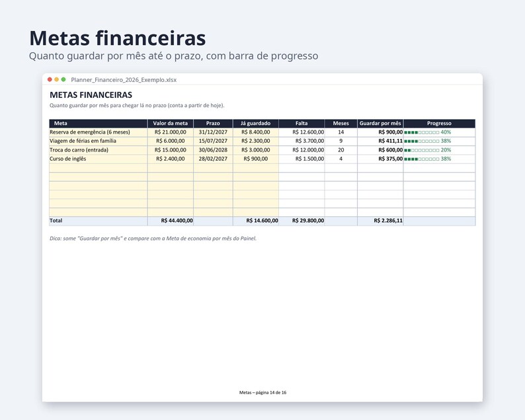Select the months cell showing 14
The width and height of the screenshot is (525, 420).
[341, 132]
